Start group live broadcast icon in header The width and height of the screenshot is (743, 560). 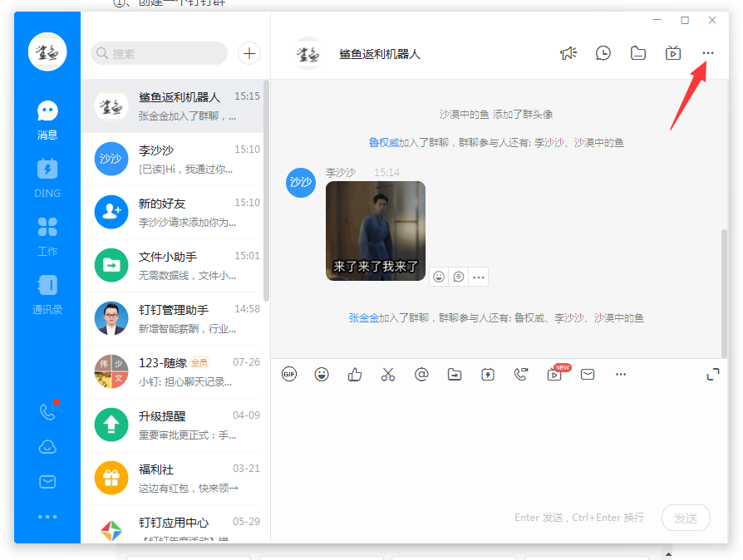pos(673,53)
